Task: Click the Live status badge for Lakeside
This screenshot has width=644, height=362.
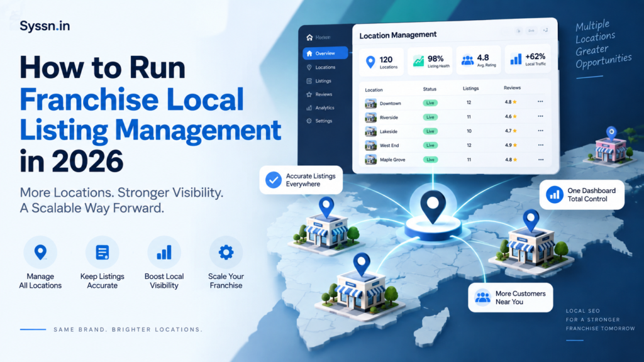Action: (x=430, y=131)
